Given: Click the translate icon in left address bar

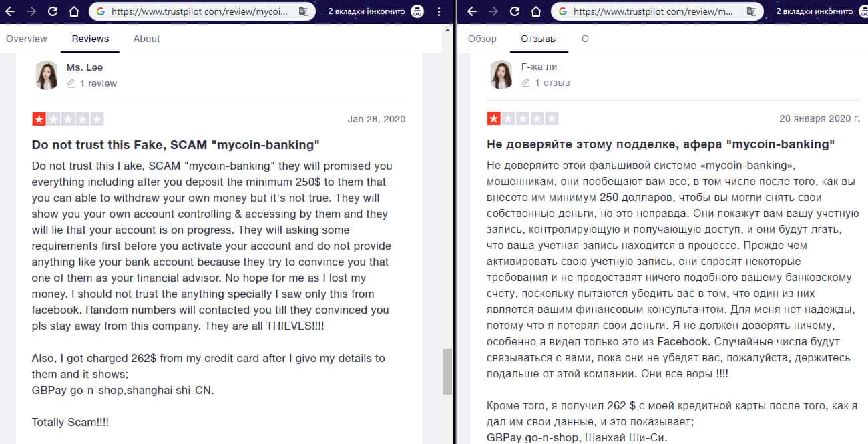Looking at the screenshot, I should coord(303,11).
